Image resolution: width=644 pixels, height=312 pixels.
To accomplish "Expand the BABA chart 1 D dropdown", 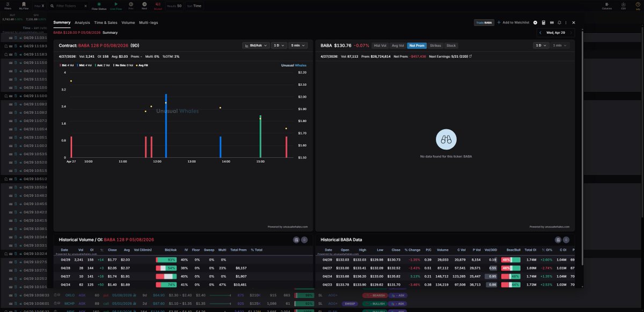I will pos(540,46).
